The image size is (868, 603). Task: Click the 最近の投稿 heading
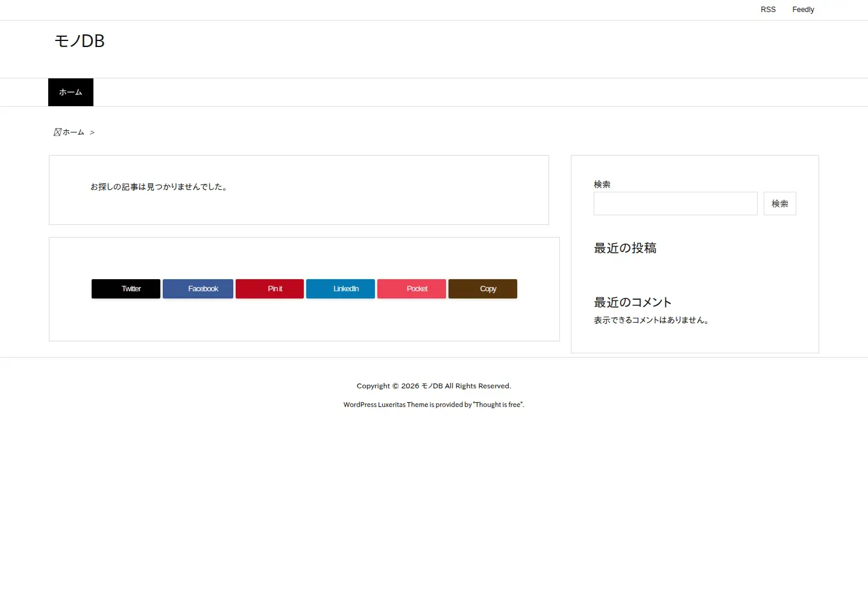coord(625,248)
